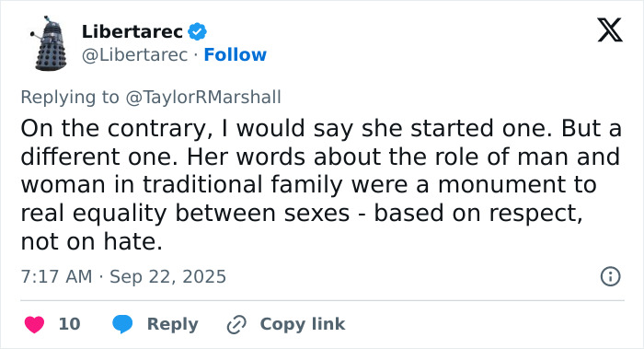644x349 pixels.
Task: Click the closing words 'not on hate.'
Action: coord(92,241)
